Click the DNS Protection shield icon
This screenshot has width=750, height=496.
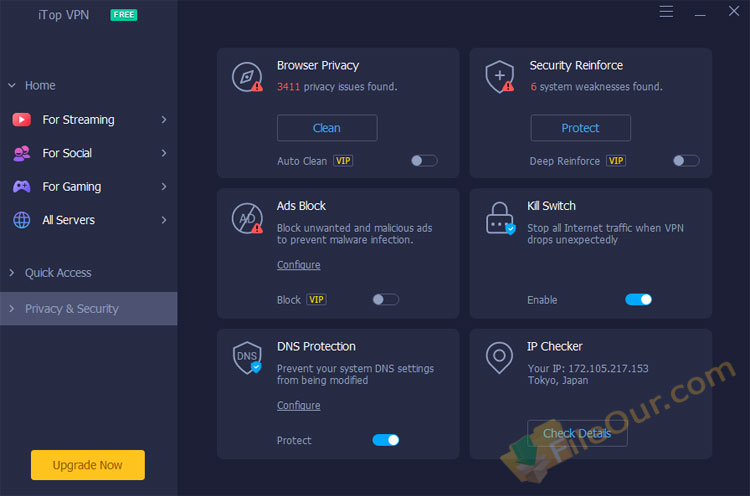point(247,357)
